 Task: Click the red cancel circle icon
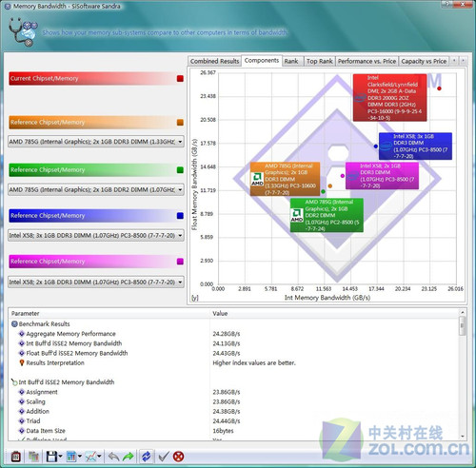point(179,457)
